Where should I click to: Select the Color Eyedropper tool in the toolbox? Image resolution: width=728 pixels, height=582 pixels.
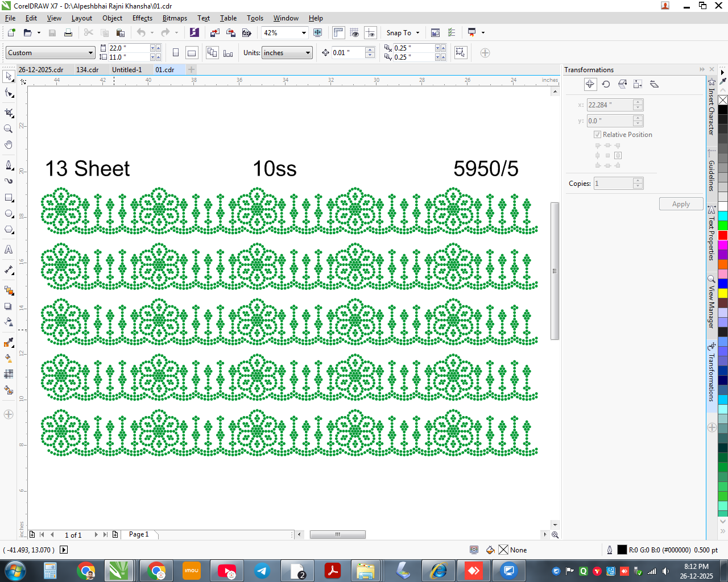(9, 342)
